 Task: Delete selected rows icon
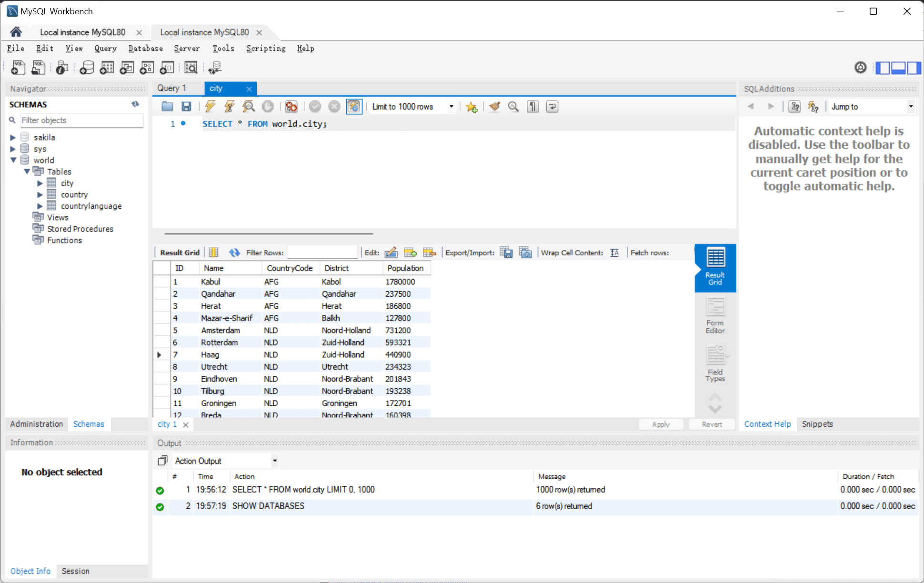pos(430,252)
